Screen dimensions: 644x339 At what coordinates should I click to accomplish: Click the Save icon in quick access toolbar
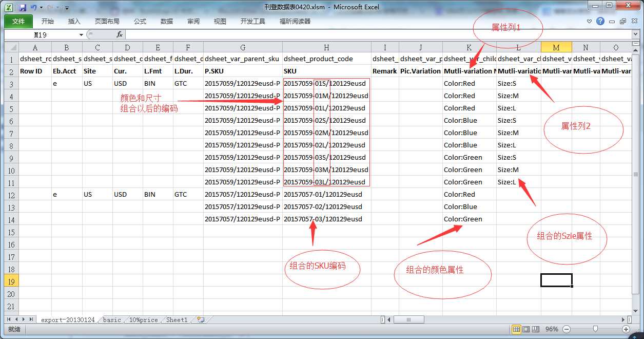coord(23,8)
